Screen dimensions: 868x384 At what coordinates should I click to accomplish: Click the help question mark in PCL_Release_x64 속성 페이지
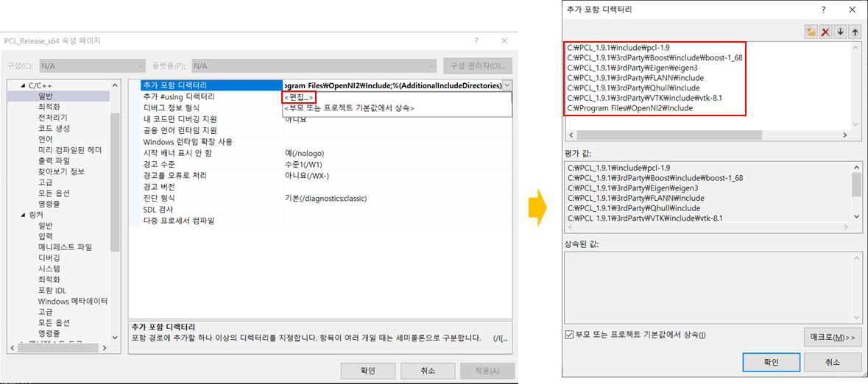click(476, 41)
